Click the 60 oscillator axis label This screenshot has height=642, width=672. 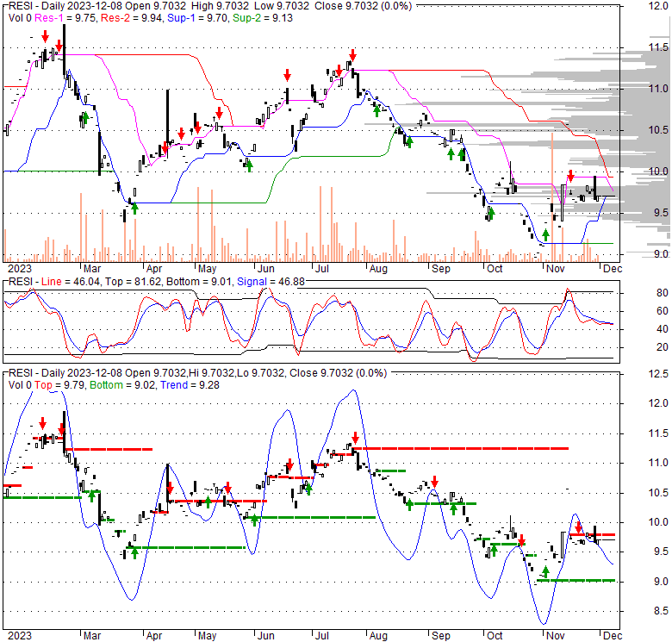tap(663, 311)
